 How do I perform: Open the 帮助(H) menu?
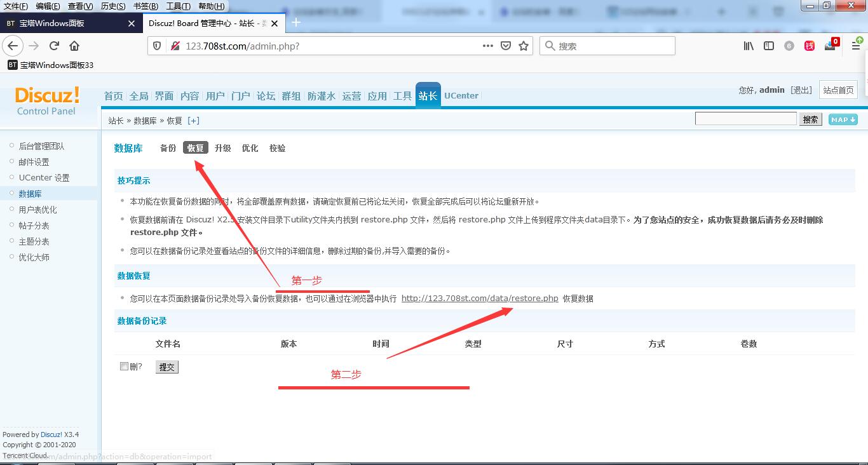coord(212,6)
